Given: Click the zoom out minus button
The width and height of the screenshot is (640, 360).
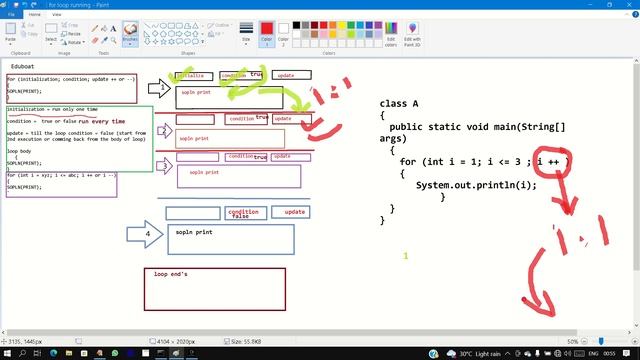Looking at the screenshot, I should (x=584, y=341).
